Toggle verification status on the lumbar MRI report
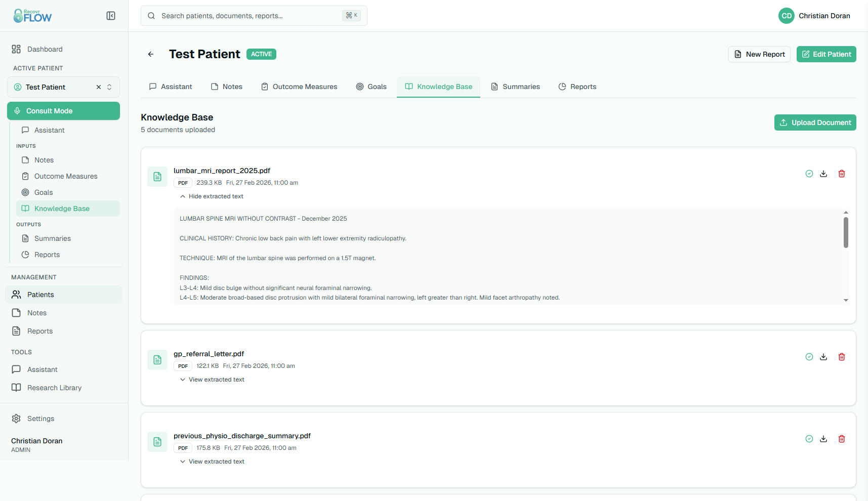This screenshot has width=868, height=501. tap(809, 173)
